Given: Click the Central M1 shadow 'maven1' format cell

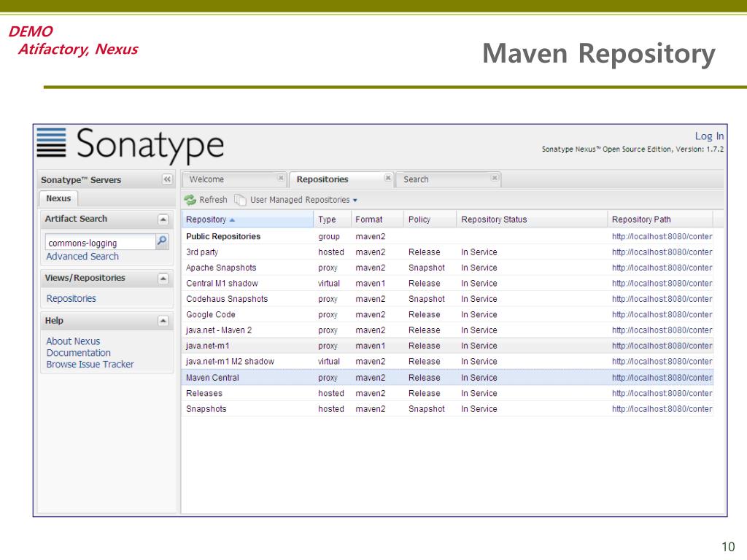Looking at the screenshot, I should tap(370, 284).
